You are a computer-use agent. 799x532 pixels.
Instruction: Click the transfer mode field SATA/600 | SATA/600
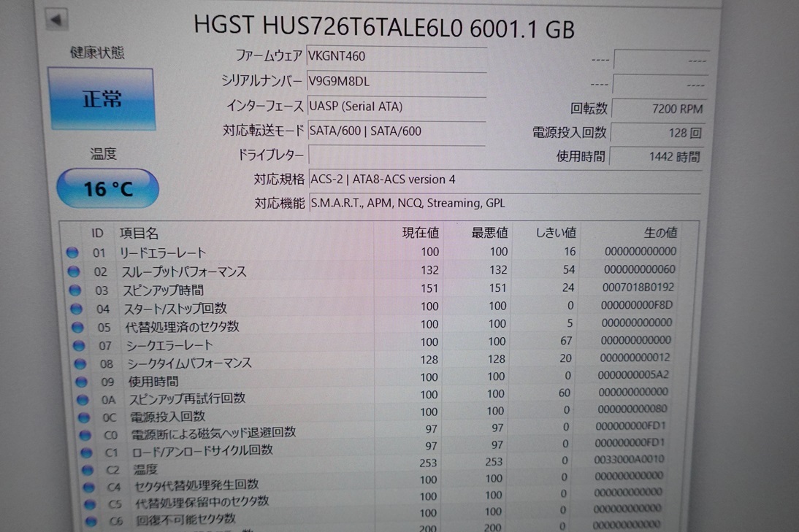[x=397, y=131]
